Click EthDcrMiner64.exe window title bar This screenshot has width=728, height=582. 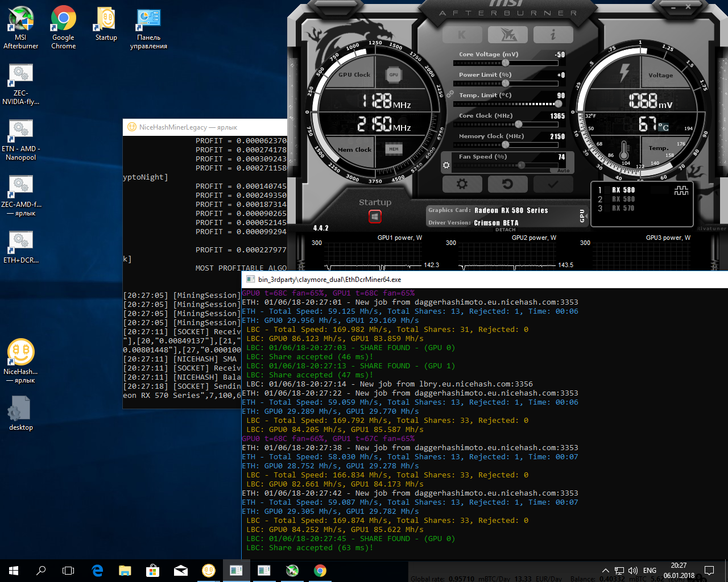coord(485,280)
